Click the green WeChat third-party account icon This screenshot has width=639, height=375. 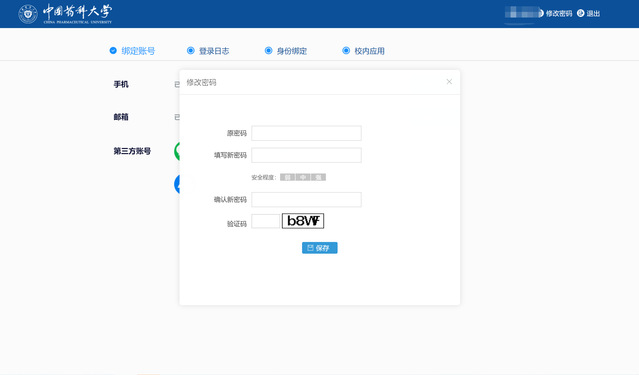(x=177, y=151)
